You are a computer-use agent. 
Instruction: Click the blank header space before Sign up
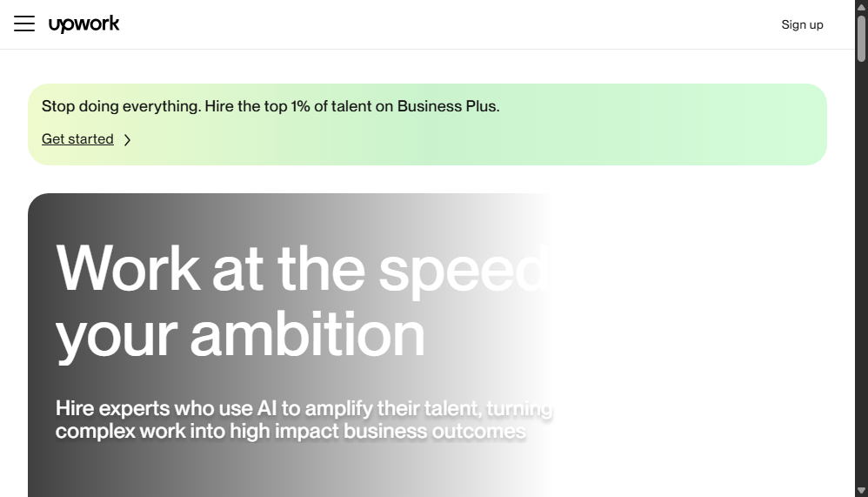443,24
